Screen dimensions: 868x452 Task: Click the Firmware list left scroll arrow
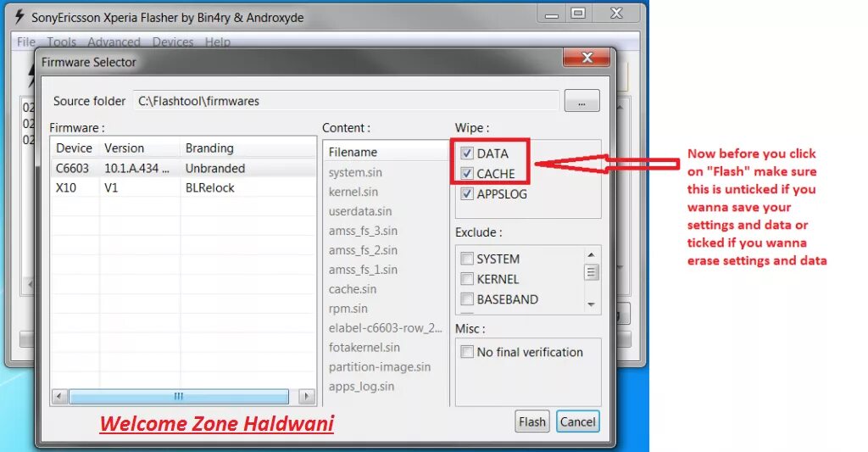pos(59,396)
